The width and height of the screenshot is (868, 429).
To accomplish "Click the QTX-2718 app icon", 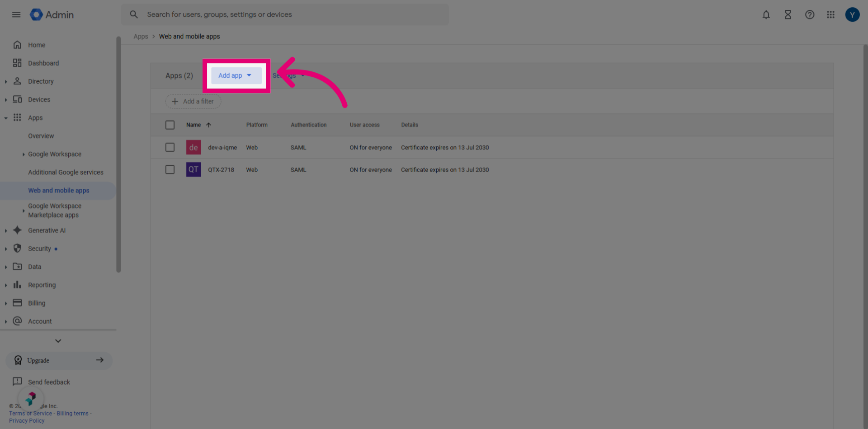I will click(193, 169).
